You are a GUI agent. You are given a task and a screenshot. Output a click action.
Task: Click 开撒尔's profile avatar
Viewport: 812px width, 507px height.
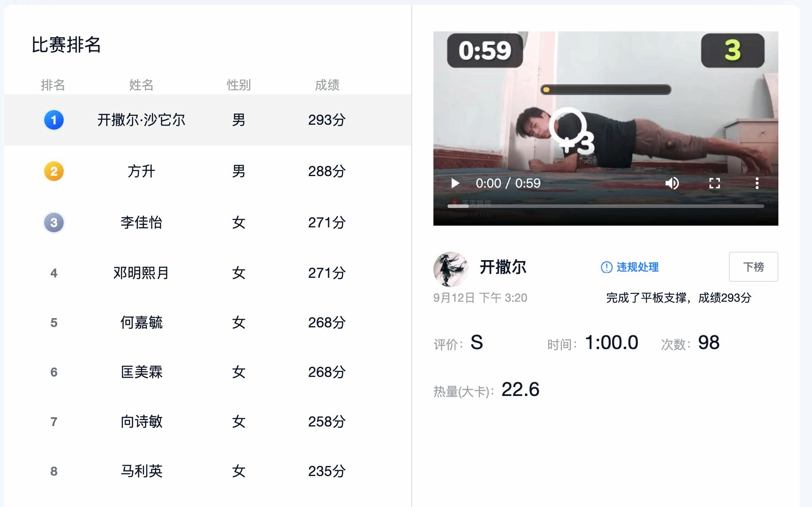coord(451,269)
